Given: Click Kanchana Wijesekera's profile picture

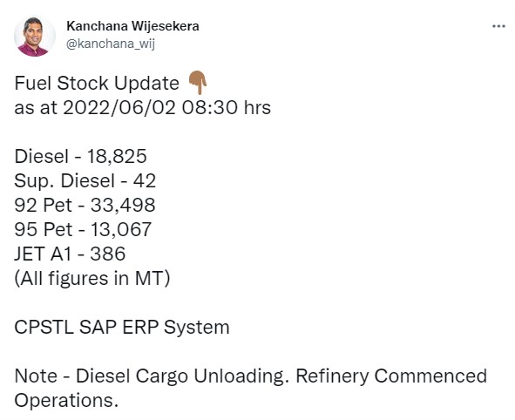Looking at the screenshot, I should (x=35, y=36).
